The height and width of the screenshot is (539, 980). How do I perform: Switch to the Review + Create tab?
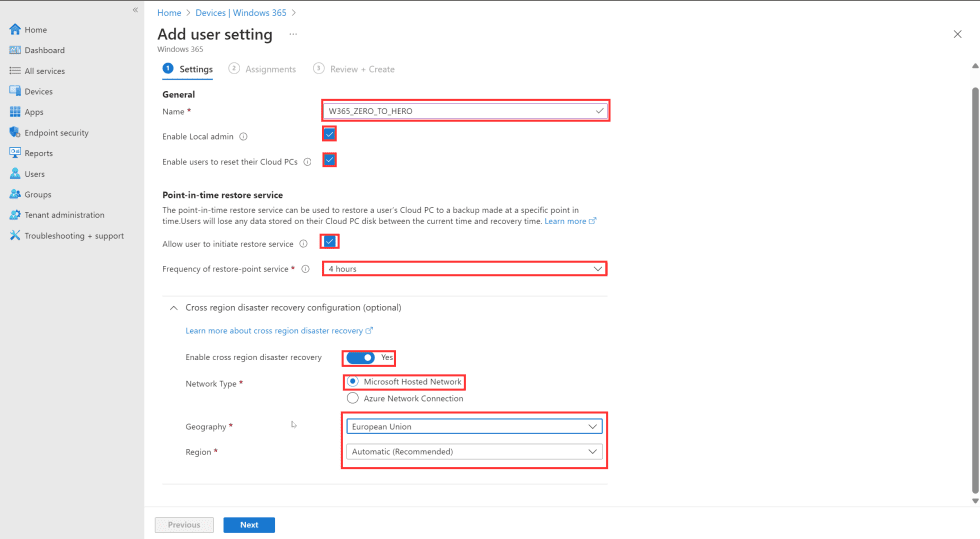354,69
